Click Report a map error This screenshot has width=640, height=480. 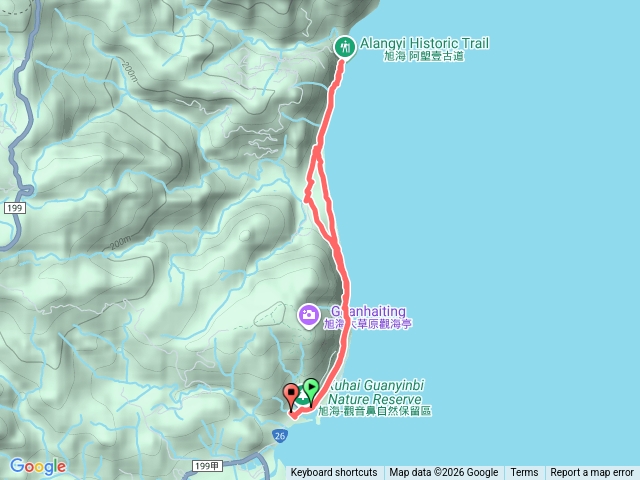tap(592, 473)
